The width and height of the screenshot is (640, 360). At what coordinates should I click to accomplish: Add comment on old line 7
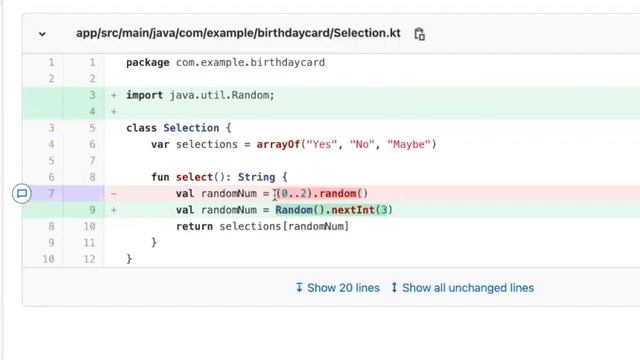(22, 193)
